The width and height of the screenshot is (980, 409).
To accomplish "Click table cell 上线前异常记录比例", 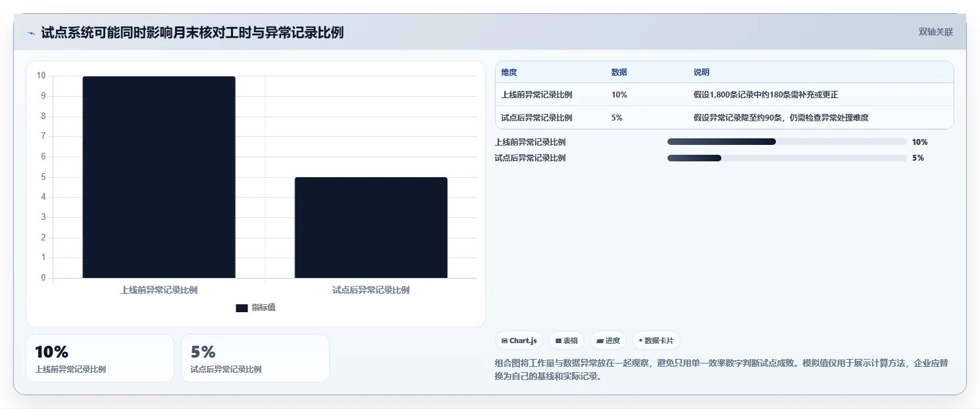I will (x=536, y=95).
